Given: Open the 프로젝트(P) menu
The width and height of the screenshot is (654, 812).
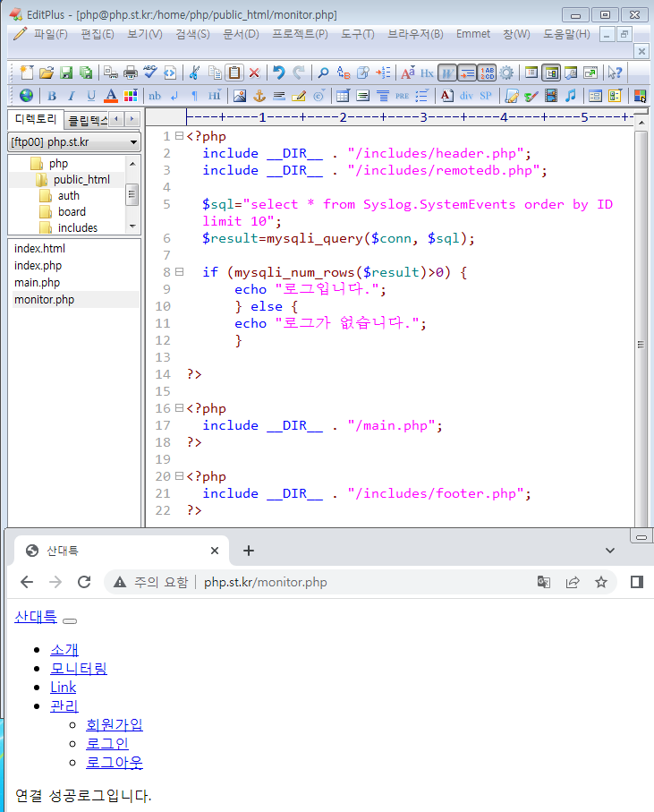Looking at the screenshot, I should [x=300, y=34].
